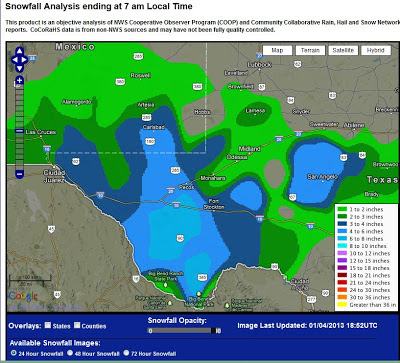
Task: Select the 24 Hour Snowfall option
Action: coord(13,353)
